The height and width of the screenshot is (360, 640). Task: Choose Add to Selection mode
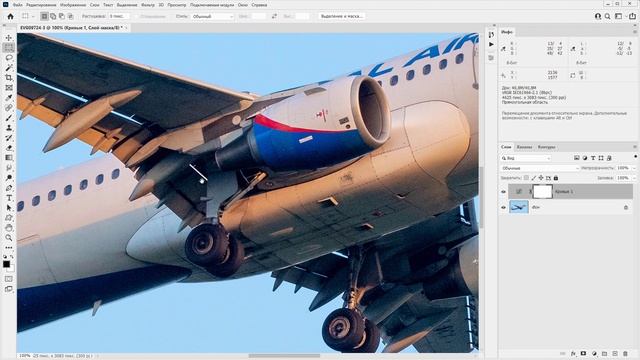pos(53,16)
